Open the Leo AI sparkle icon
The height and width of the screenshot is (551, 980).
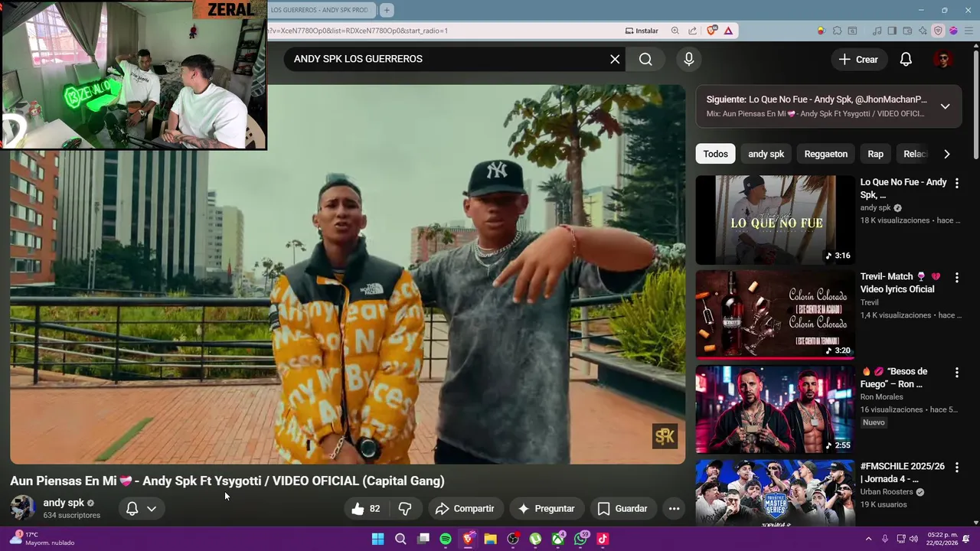point(923,31)
